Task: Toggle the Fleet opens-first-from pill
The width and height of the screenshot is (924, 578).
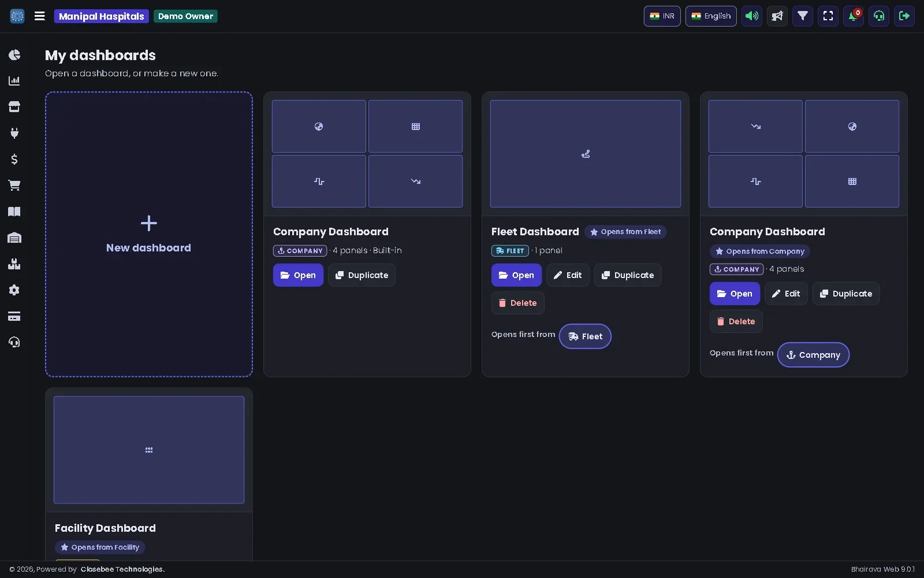Action: 585,336
